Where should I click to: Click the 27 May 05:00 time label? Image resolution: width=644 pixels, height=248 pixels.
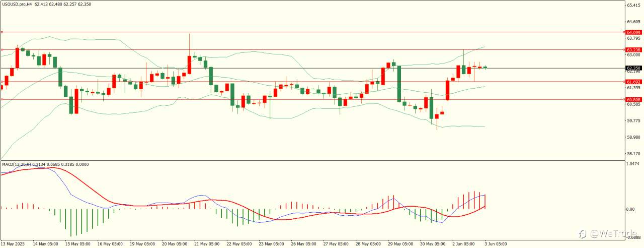335,244
